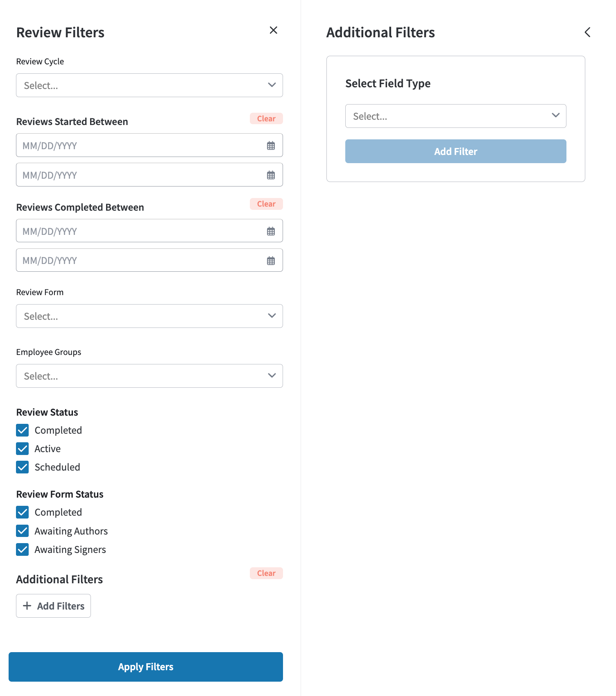Open calendar for first Reviews Completed date
616x696 pixels.
pyautogui.click(x=271, y=231)
